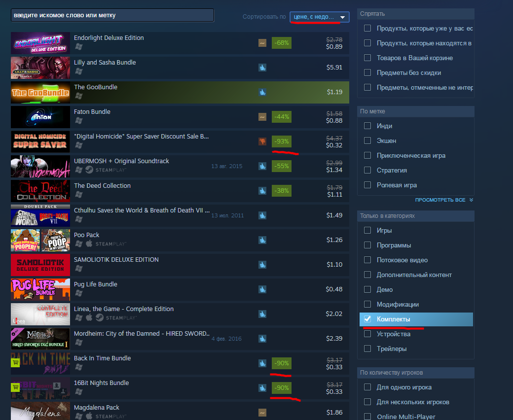
Task: Collapse the 'По количеству игроков' section header
Action: (415, 373)
